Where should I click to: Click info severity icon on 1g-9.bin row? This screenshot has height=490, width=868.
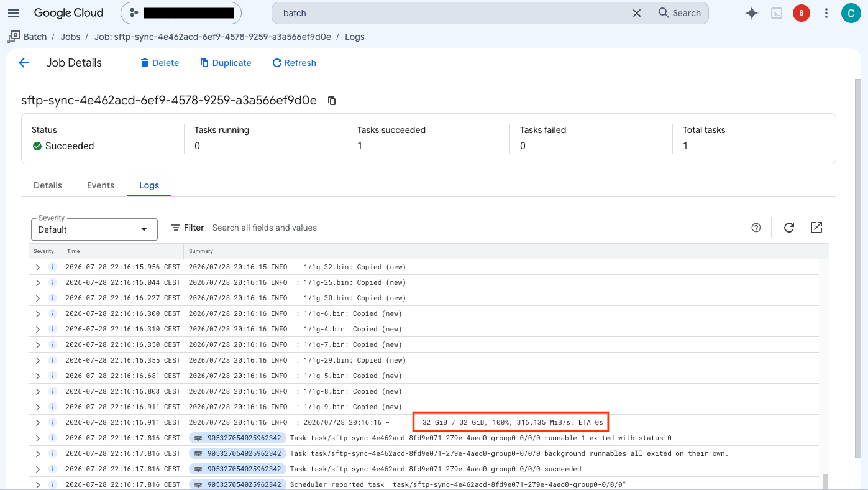point(53,407)
